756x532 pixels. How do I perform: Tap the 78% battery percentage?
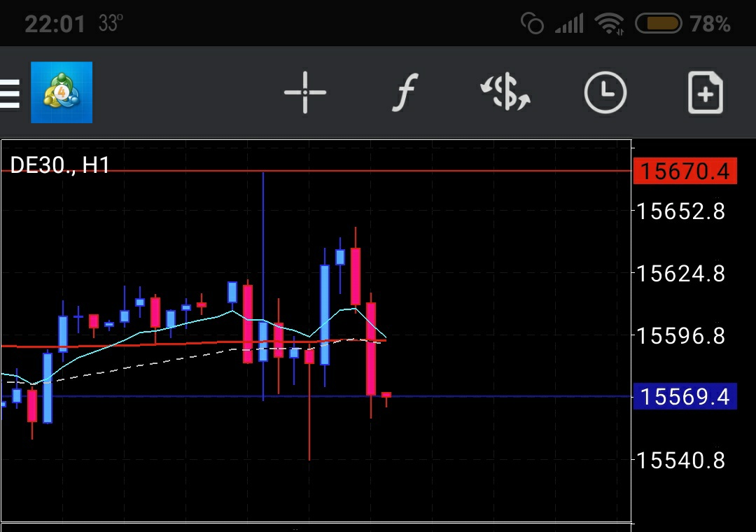[x=710, y=24]
